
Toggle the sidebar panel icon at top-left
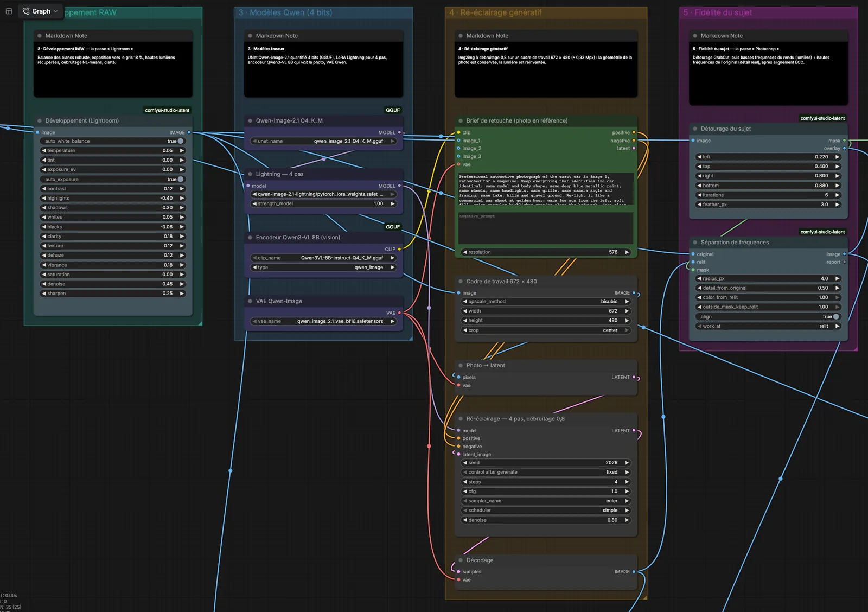tap(9, 11)
